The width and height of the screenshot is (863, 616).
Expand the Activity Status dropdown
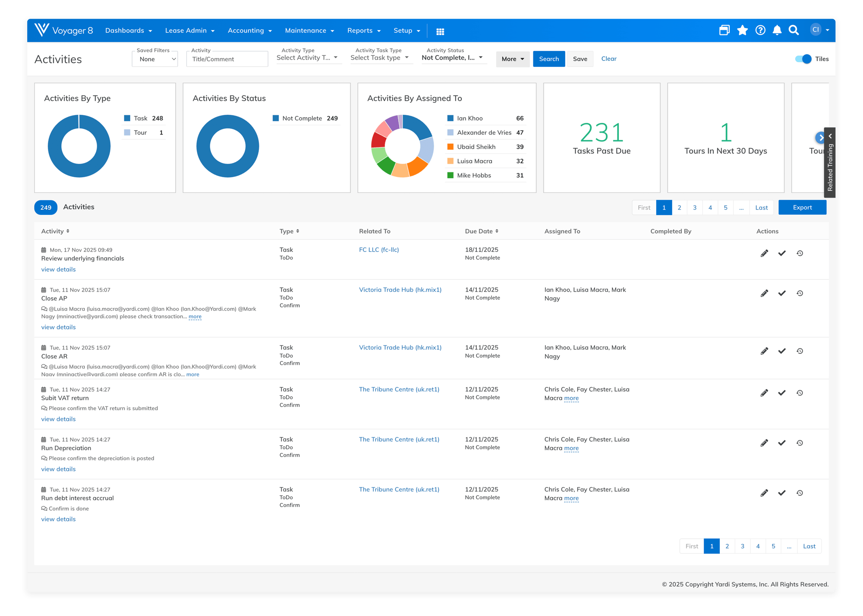click(452, 58)
